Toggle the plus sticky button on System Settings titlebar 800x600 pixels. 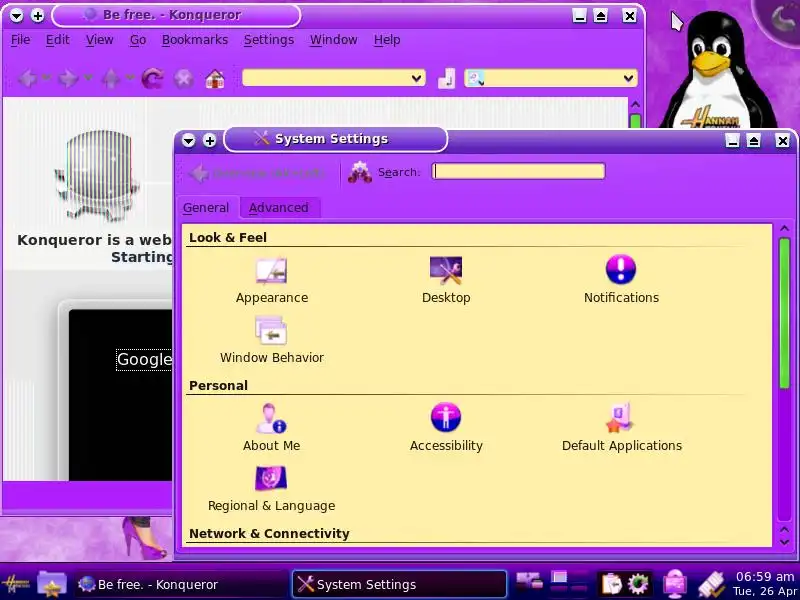point(210,140)
